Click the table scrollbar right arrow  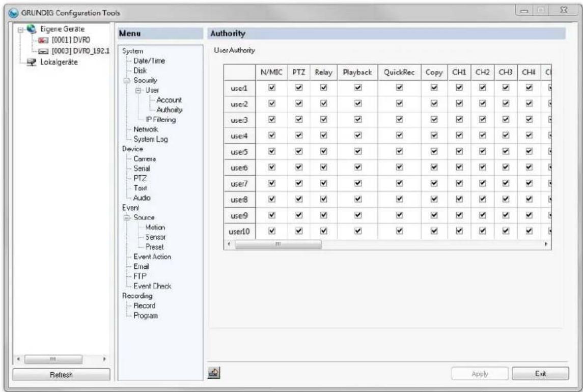point(546,244)
